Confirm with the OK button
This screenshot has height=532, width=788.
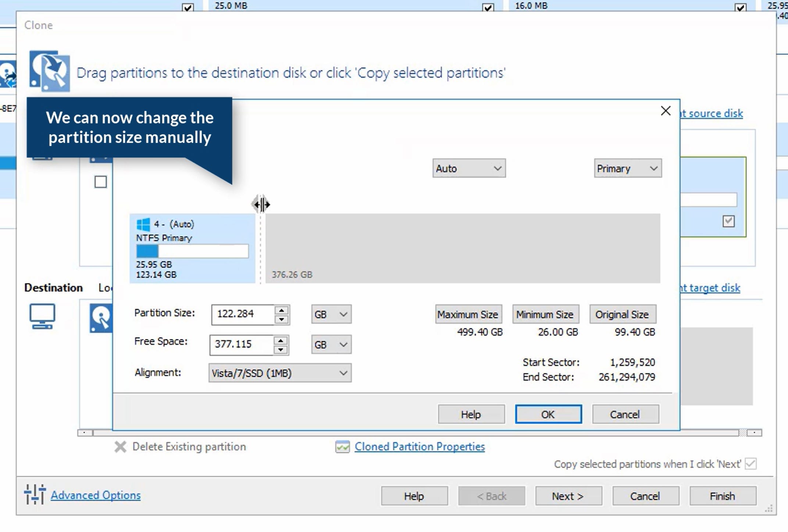point(548,414)
